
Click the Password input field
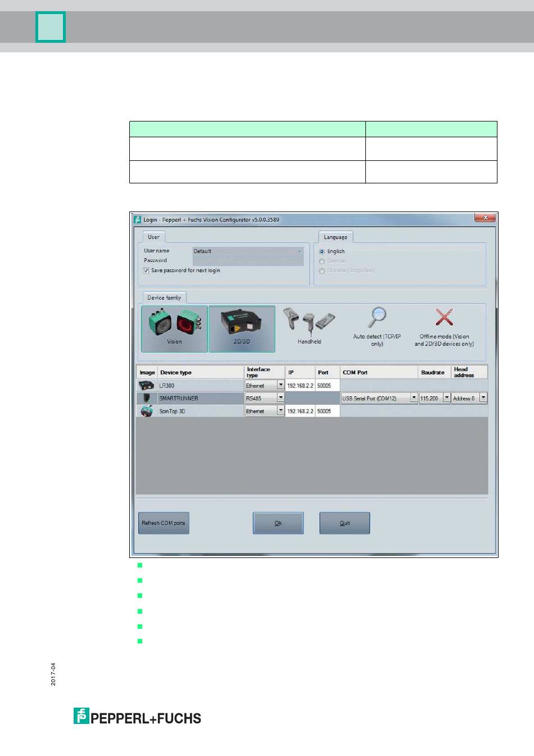(248, 261)
